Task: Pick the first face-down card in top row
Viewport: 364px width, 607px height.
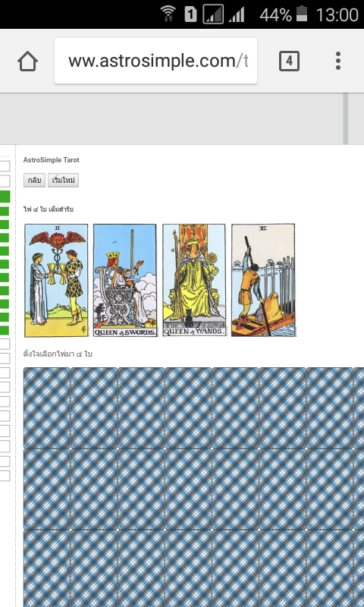Action: tap(47, 407)
